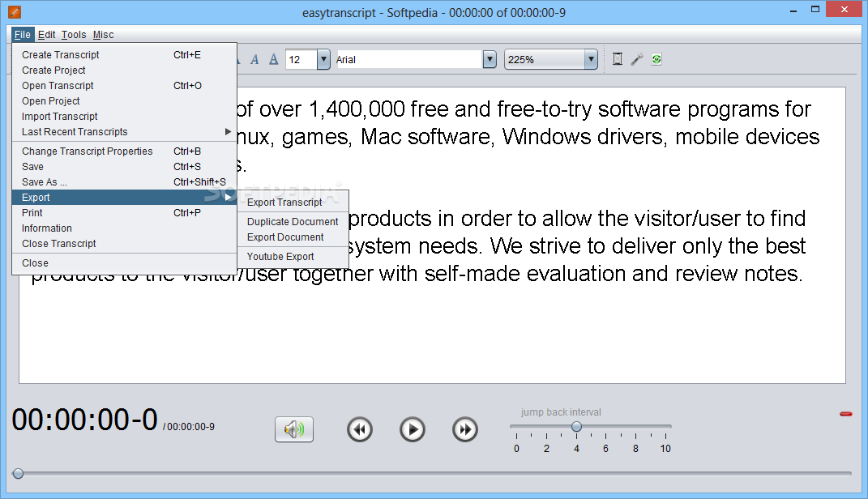
Task: Start playback with the play button
Action: 413,429
